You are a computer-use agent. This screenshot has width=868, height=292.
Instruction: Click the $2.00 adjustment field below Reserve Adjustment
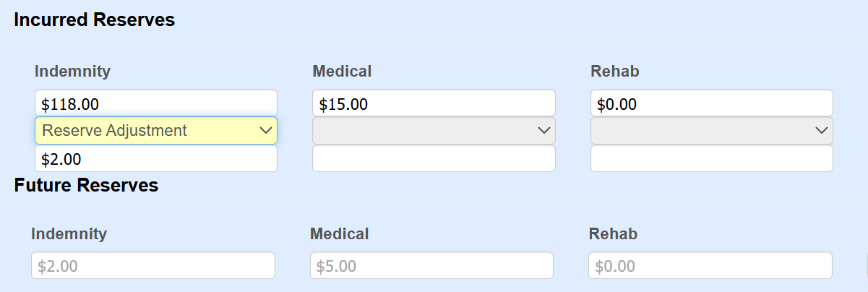click(155, 159)
